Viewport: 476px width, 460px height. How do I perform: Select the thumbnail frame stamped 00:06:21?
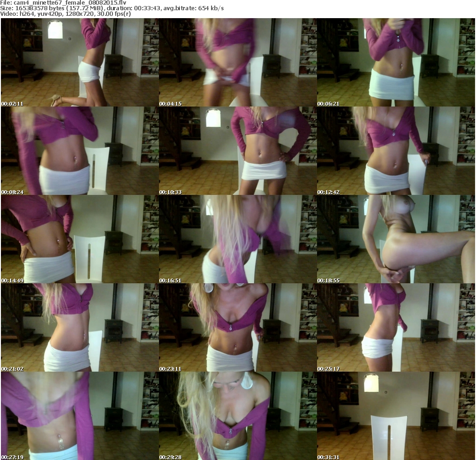pos(396,62)
